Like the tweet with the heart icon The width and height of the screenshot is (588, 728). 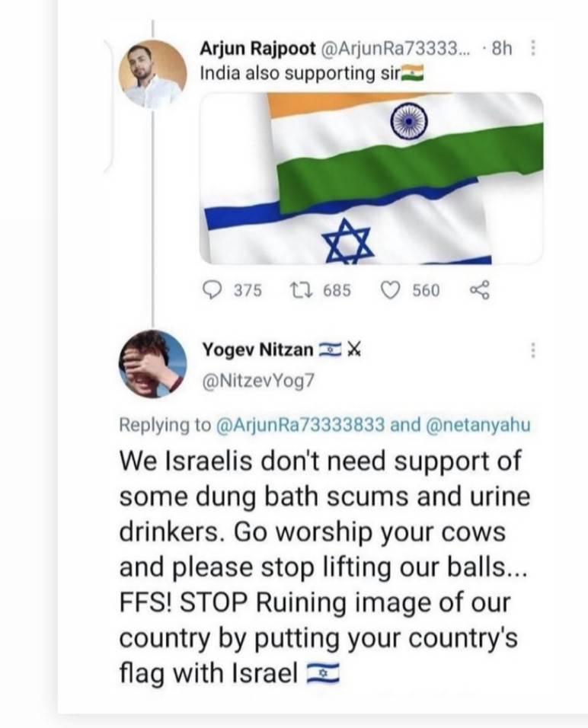pos(391,290)
